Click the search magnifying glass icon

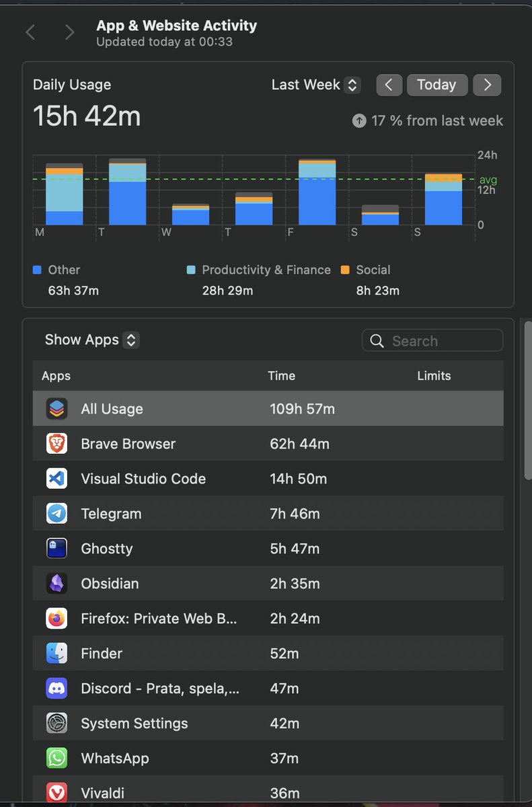coord(377,341)
